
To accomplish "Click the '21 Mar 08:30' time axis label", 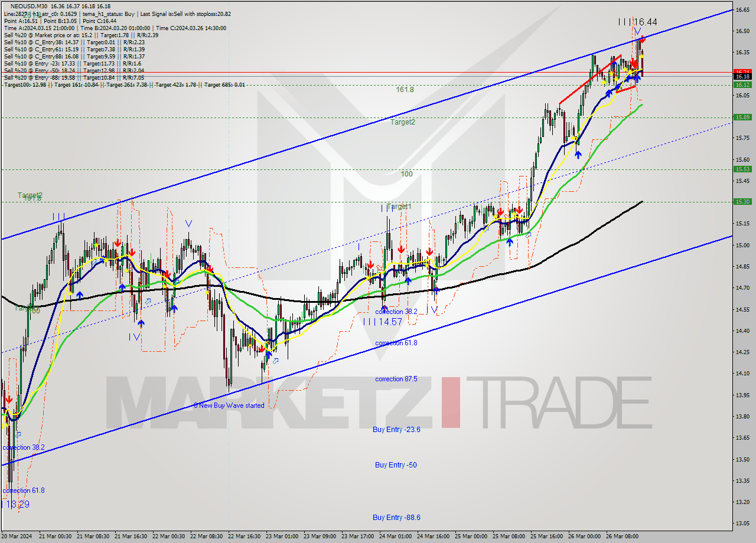I will point(93,537).
